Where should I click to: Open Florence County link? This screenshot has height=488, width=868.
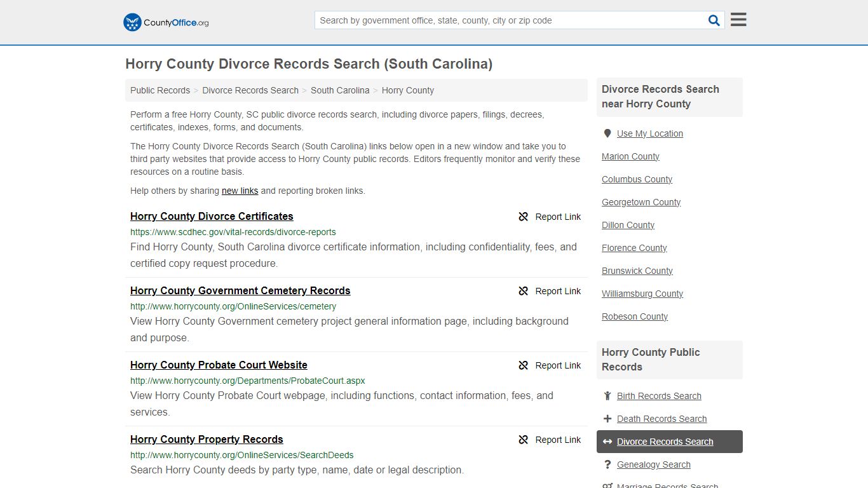tap(634, 248)
